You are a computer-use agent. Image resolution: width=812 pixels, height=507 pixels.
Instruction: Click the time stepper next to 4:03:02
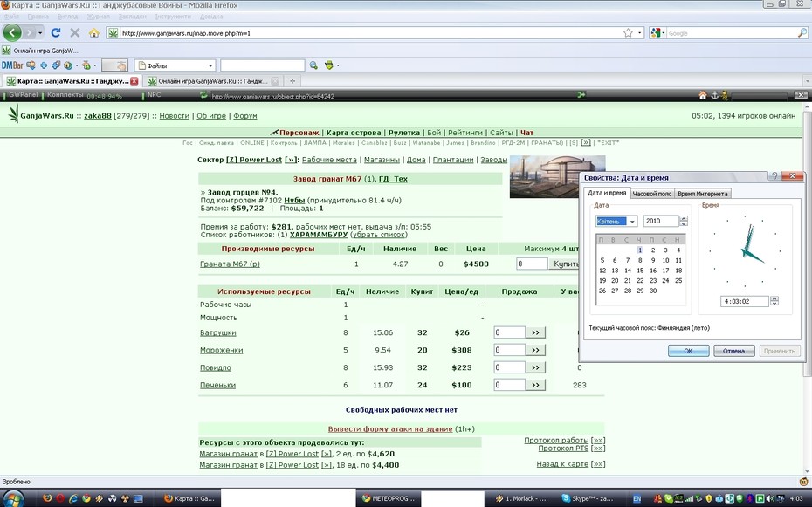click(774, 300)
